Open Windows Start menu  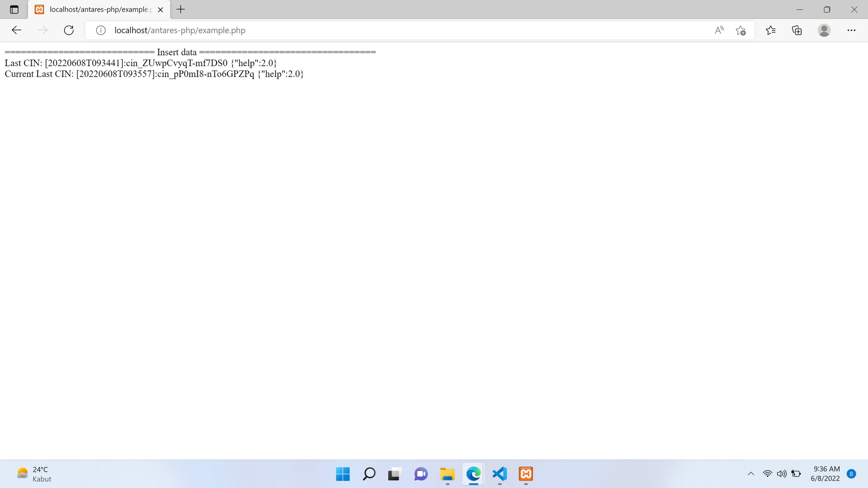point(342,474)
